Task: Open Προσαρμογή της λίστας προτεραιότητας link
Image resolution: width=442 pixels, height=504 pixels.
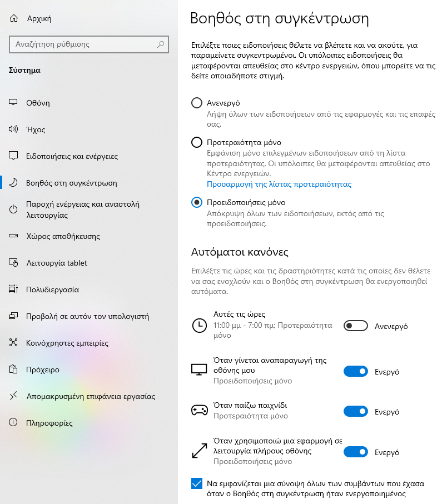Action: tap(279, 184)
